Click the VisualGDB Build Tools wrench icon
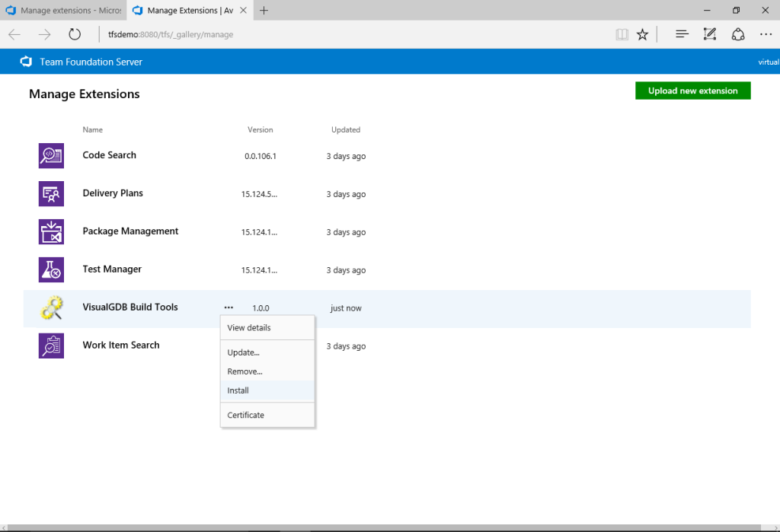The width and height of the screenshot is (780, 532). tap(51, 307)
